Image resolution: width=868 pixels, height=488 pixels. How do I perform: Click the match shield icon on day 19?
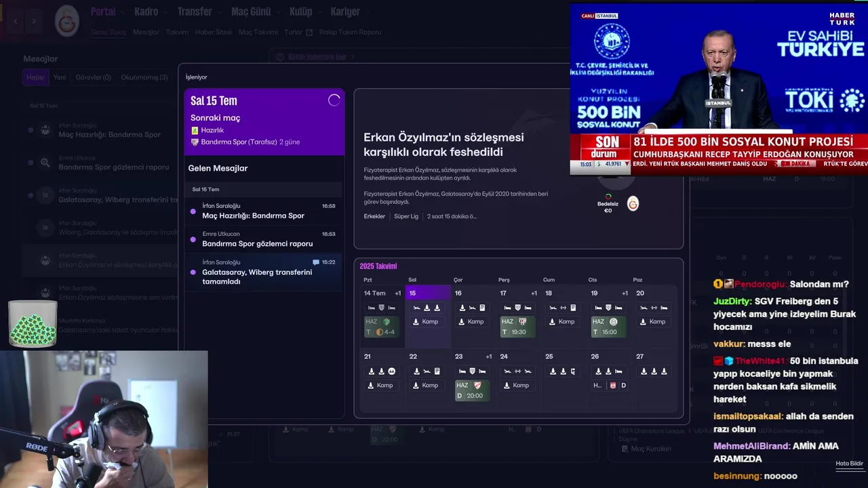(608, 308)
